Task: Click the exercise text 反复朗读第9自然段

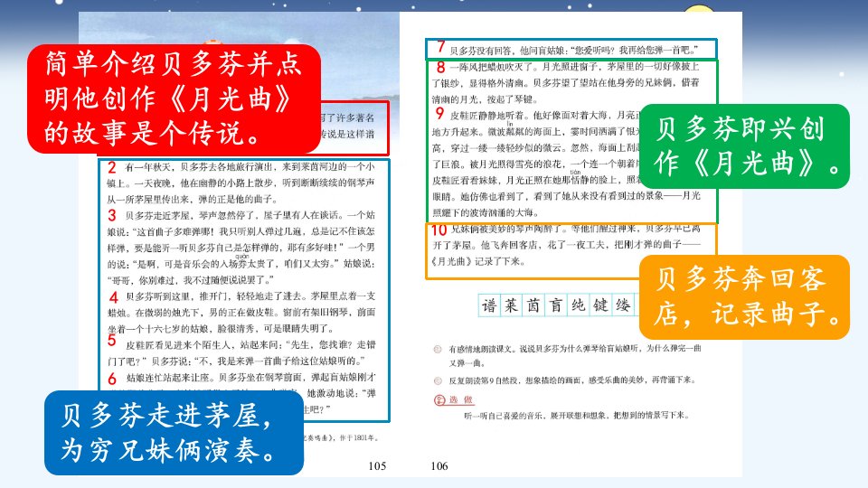Action: tap(571, 380)
